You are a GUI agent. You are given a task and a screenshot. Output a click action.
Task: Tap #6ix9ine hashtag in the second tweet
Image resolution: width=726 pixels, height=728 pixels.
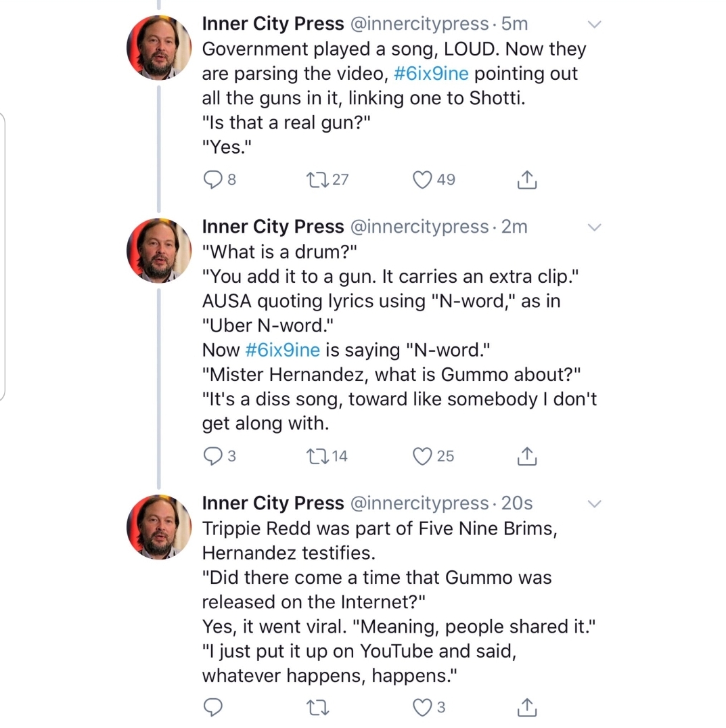[282, 350]
